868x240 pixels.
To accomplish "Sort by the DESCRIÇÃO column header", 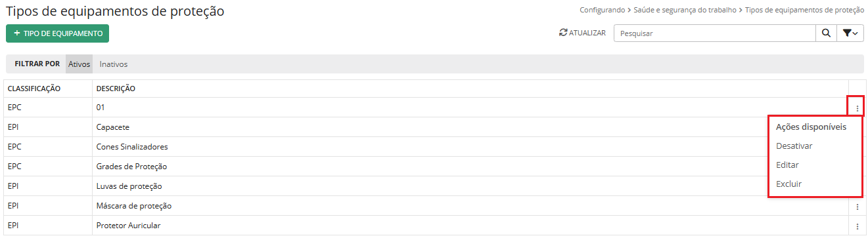I will tap(116, 88).
